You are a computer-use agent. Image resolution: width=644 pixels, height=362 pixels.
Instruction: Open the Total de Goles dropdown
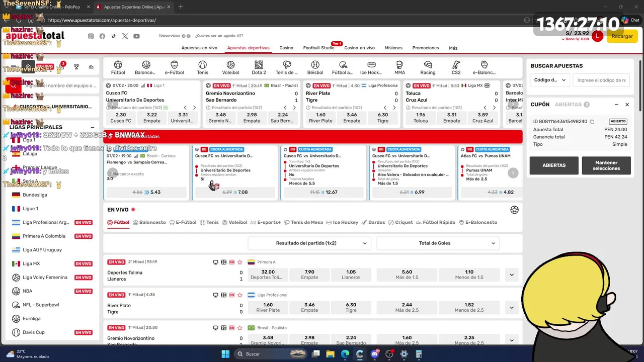438,243
